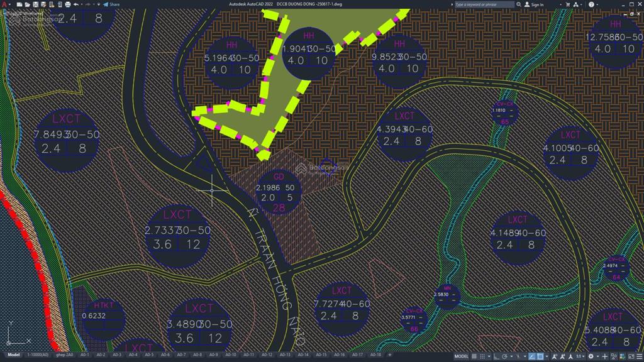Click the isolate objects icon
The height and width of the screenshot is (362, 644).
[x=614, y=357]
